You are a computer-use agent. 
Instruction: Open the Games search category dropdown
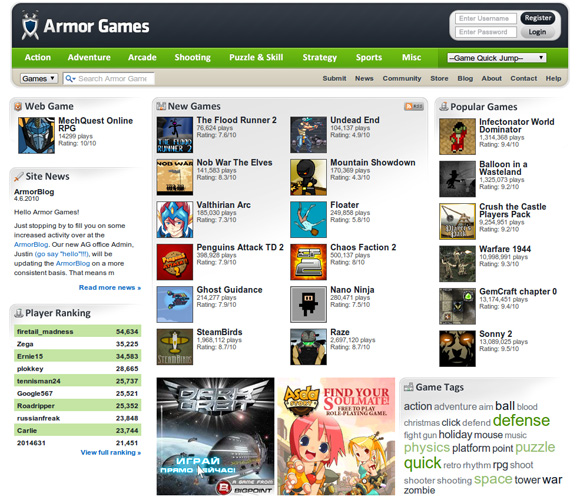point(38,78)
